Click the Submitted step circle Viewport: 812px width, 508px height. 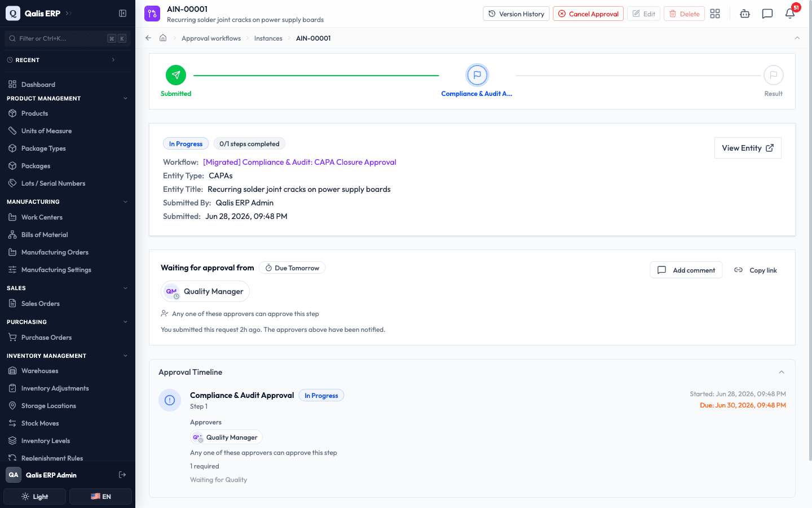[x=176, y=75]
